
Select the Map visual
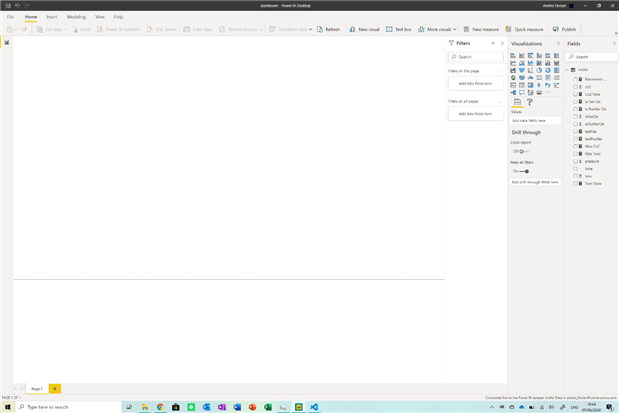tap(513, 78)
